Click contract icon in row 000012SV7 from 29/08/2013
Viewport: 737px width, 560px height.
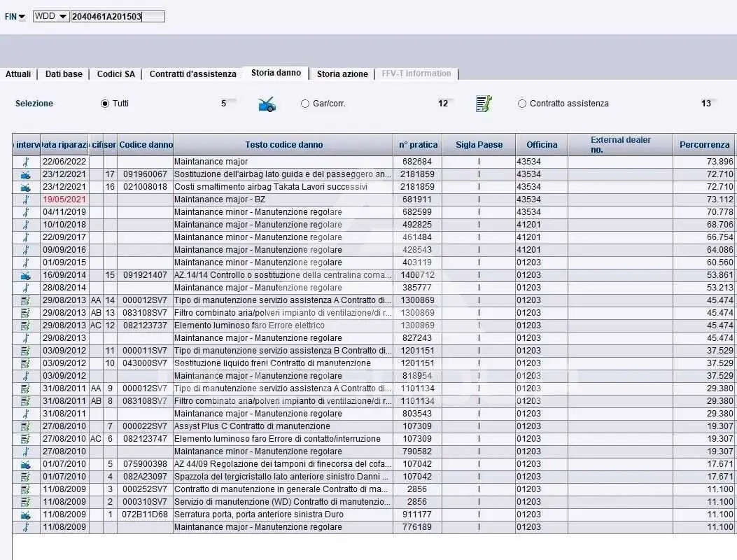click(x=26, y=300)
